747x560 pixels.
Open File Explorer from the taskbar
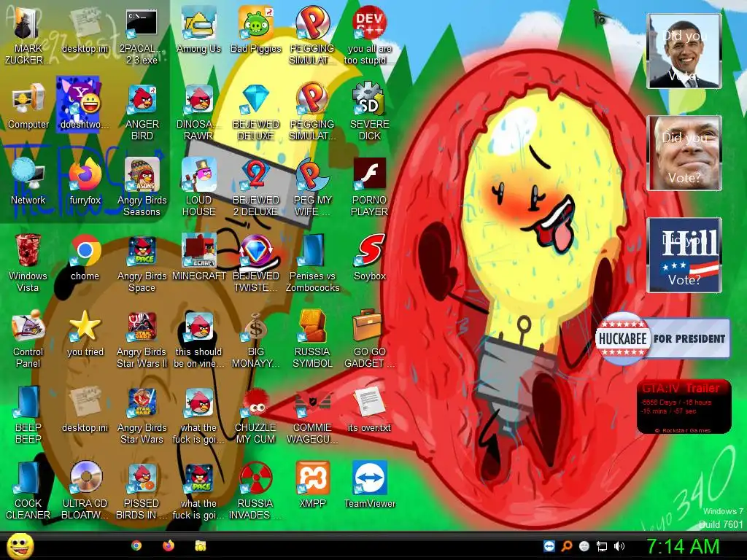click(201, 545)
